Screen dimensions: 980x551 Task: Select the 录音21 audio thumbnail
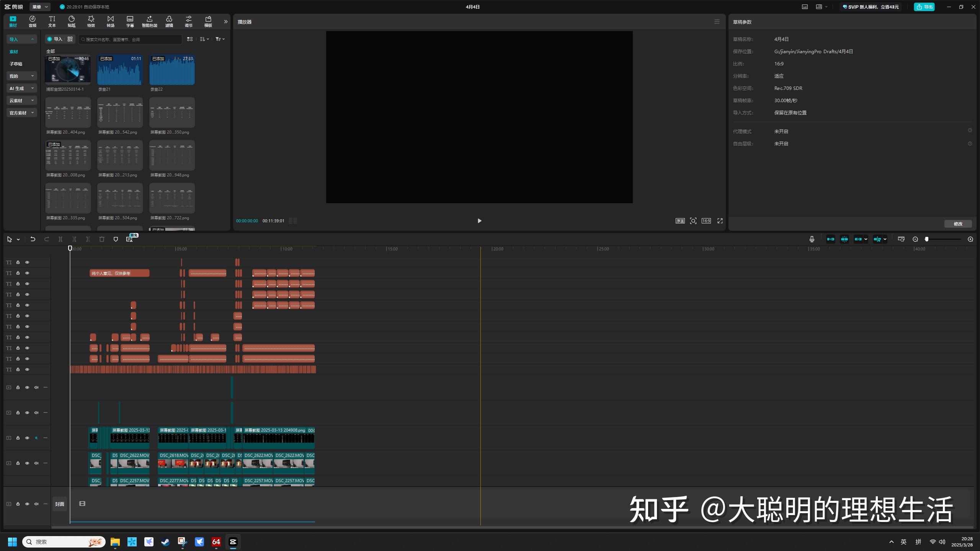tap(119, 70)
